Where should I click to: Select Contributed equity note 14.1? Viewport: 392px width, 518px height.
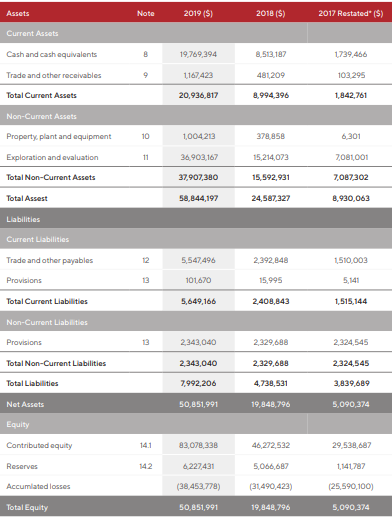(x=146, y=445)
